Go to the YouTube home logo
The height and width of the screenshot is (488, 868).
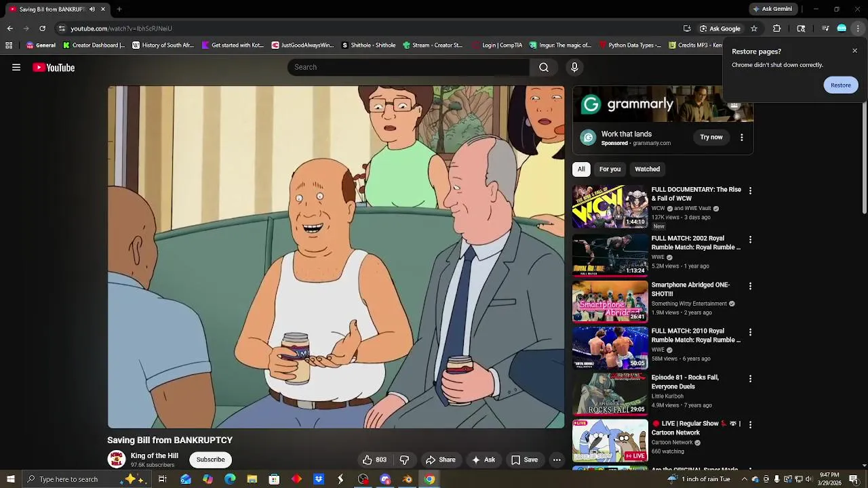[x=54, y=67]
